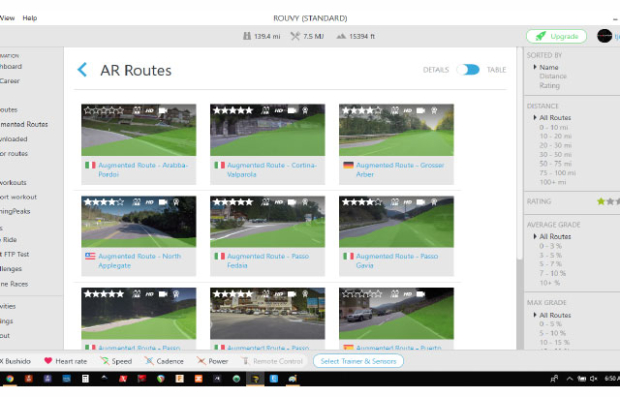
Task: Select the 0 - 10 mi distance filter
Action: pos(554,127)
